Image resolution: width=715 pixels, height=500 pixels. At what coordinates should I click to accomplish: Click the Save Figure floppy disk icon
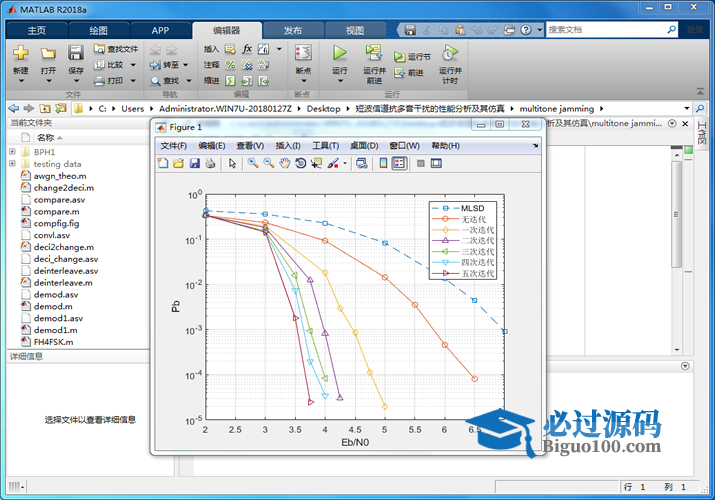tap(195, 163)
